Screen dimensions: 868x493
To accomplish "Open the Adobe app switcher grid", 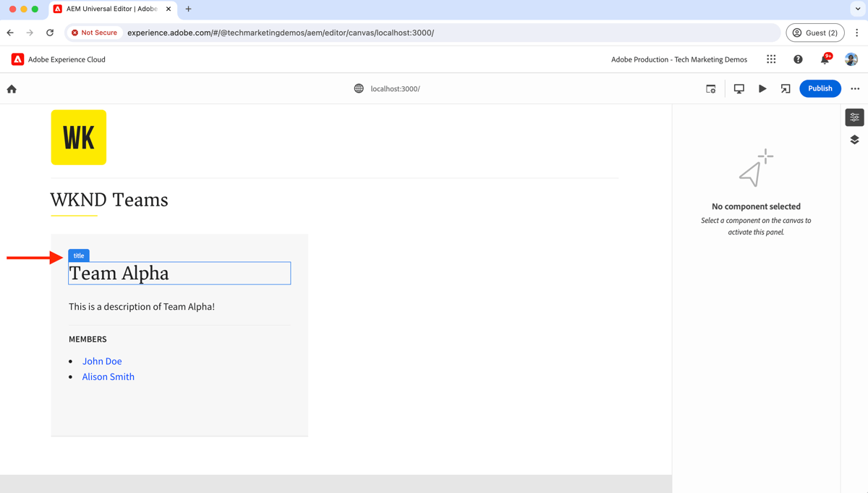I will click(x=771, y=59).
